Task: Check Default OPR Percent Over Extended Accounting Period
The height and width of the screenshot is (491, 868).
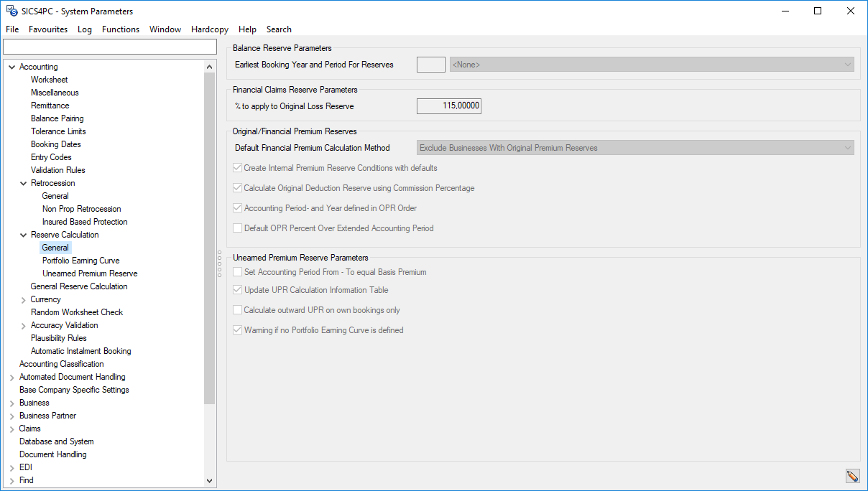Action: [237, 228]
